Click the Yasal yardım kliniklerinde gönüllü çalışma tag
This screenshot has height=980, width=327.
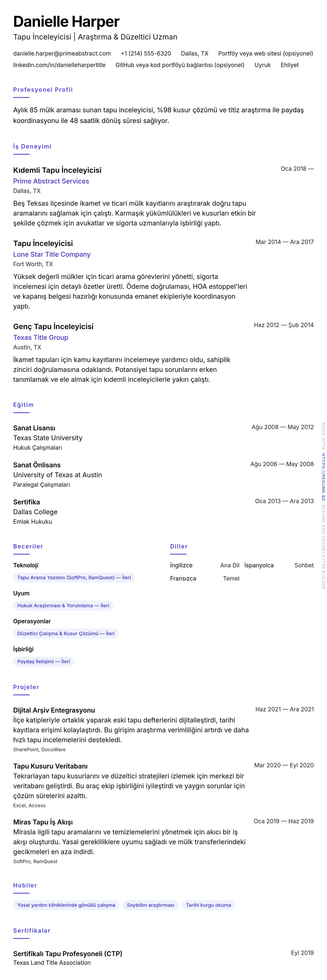(x=66, y=905)
